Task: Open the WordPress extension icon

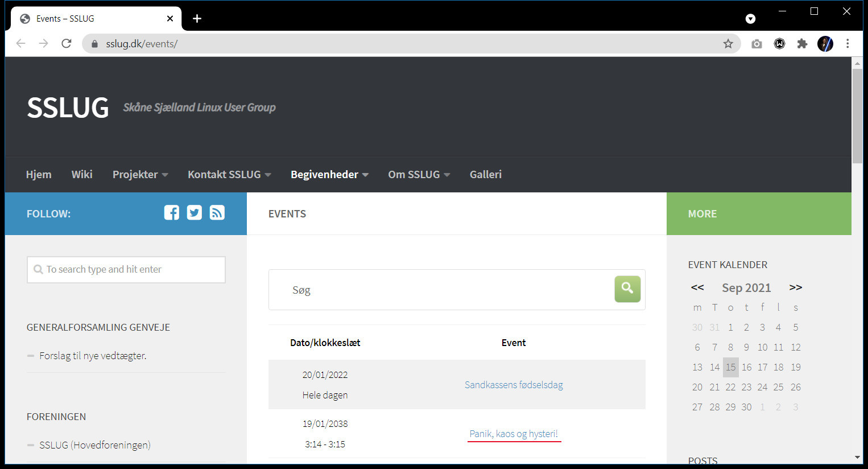Action: (779, 44)
